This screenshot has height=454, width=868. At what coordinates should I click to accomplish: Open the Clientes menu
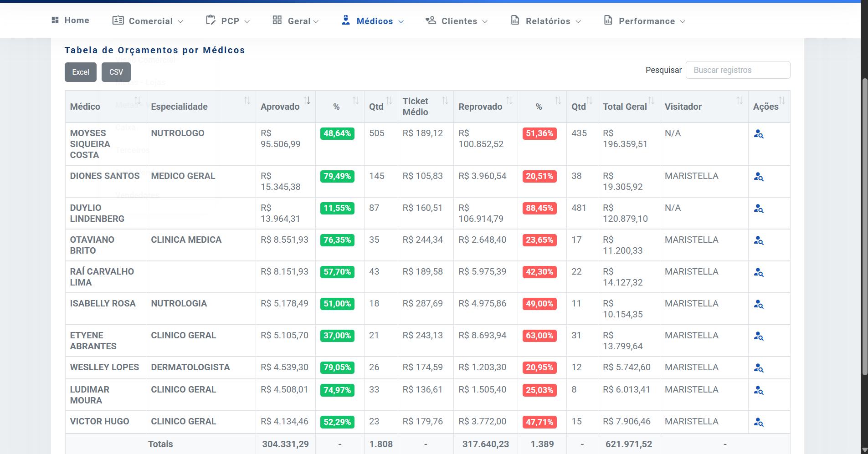point(457,21)
